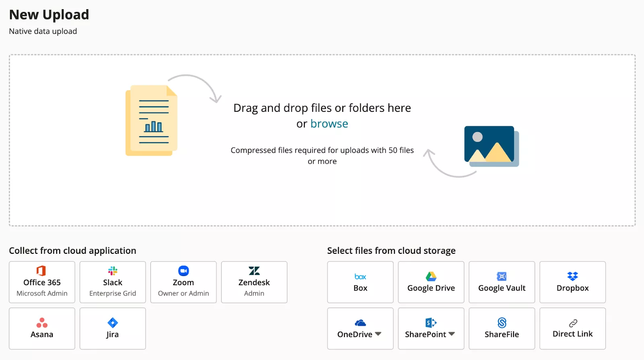Click the picture illustration in drop zone
644x360 pixels.
point(491,146)
